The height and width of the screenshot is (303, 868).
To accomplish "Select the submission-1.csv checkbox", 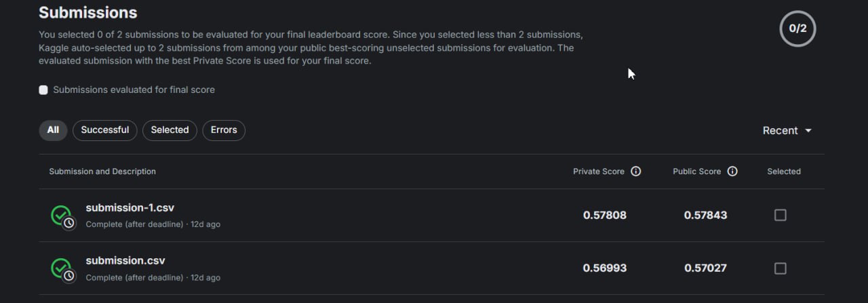I will [x=781, y=215].
